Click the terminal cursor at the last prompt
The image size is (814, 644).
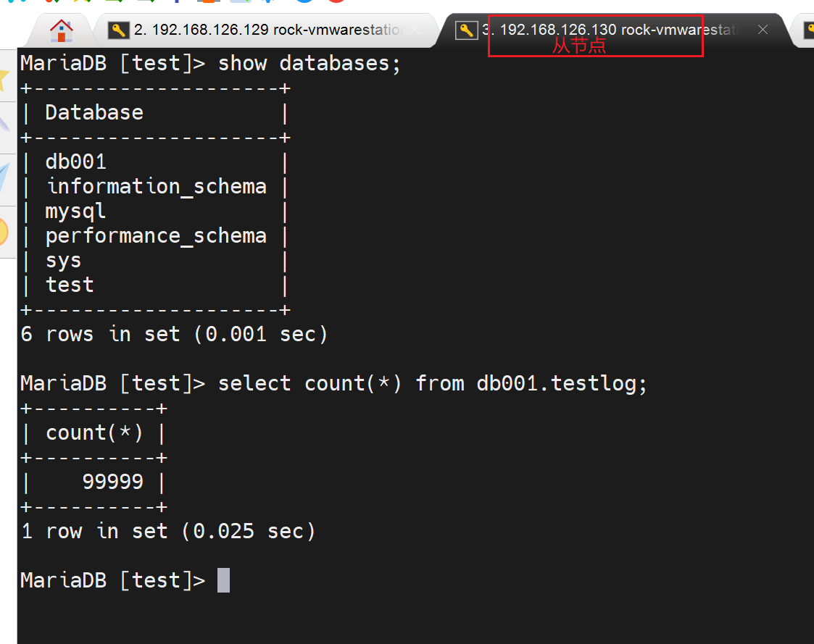click(x=223, y=580)
